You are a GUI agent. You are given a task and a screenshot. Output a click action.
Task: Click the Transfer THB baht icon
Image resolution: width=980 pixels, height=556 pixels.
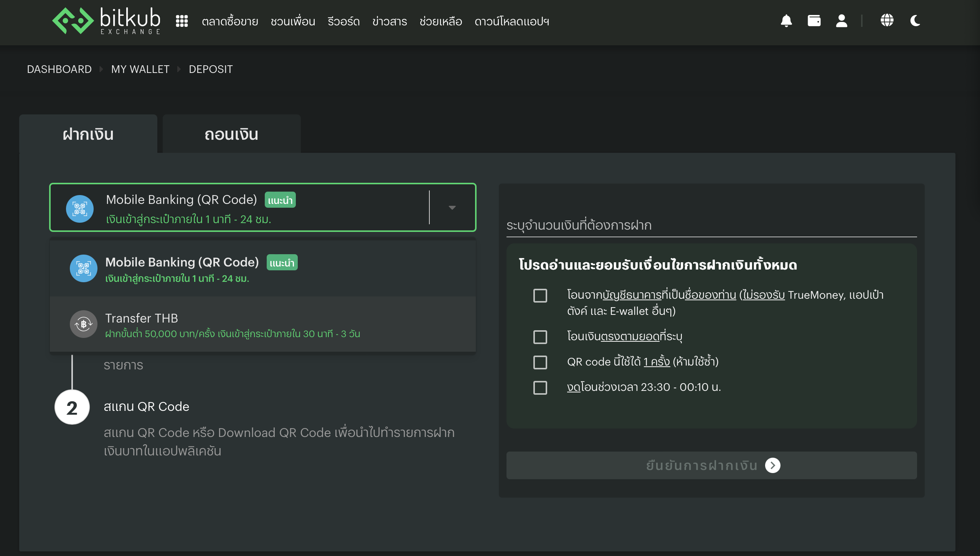[83, 324]
